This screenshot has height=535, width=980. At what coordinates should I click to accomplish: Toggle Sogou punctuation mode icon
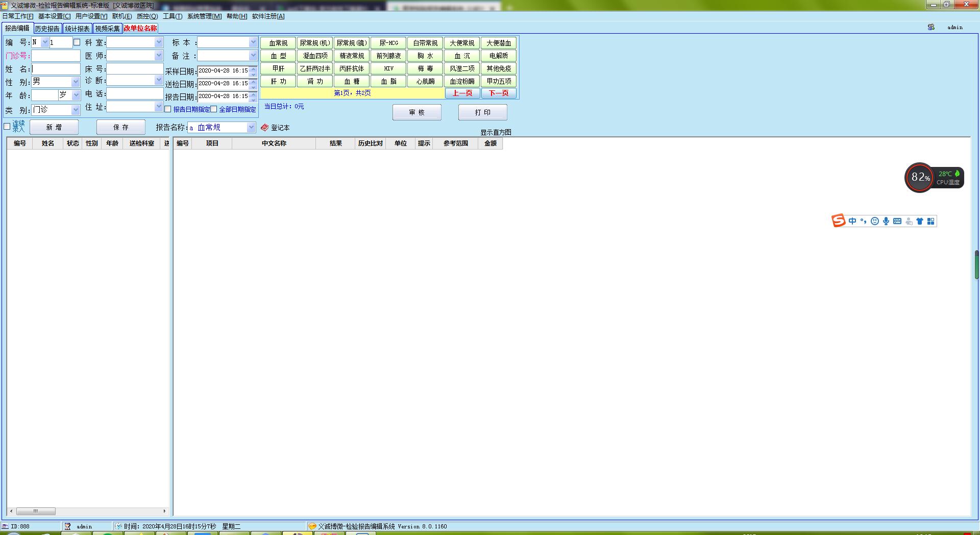[863, 221]
